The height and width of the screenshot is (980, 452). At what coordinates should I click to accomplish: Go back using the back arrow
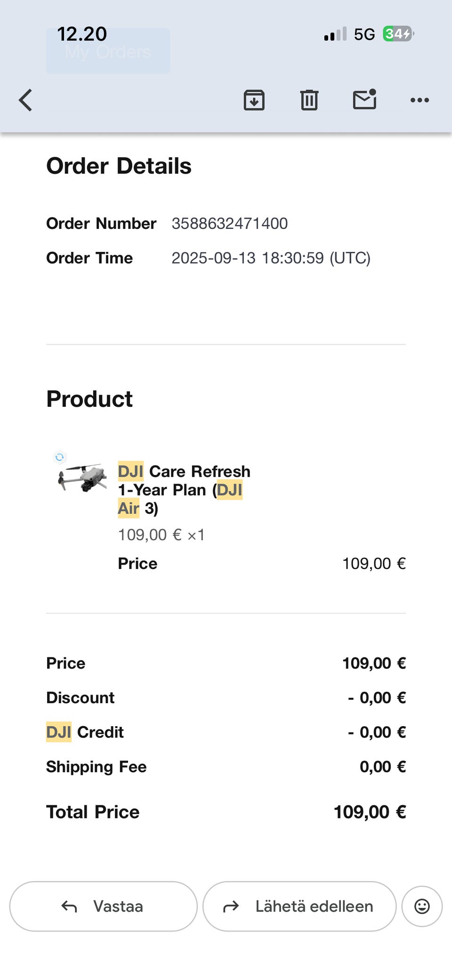pyautogui.click(x=26, y=100)
